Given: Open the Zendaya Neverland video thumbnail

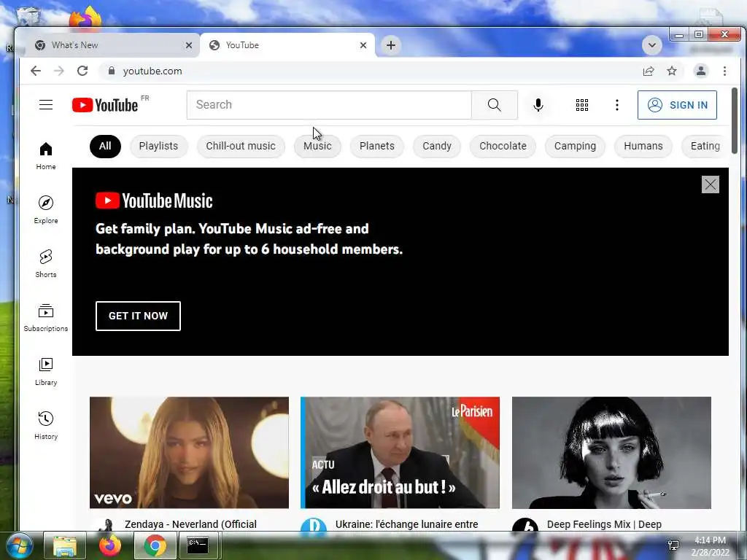Looking at the screenshot, I should click(x=189, y=452).
